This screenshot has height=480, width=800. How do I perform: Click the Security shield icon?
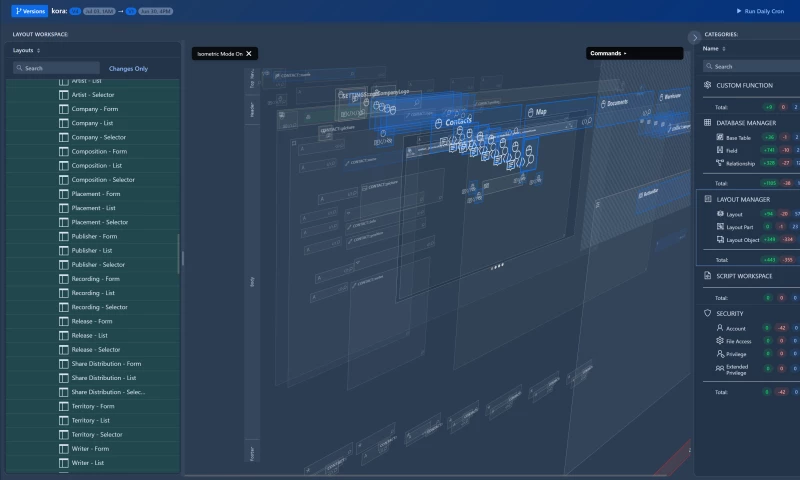pos(708,313)
